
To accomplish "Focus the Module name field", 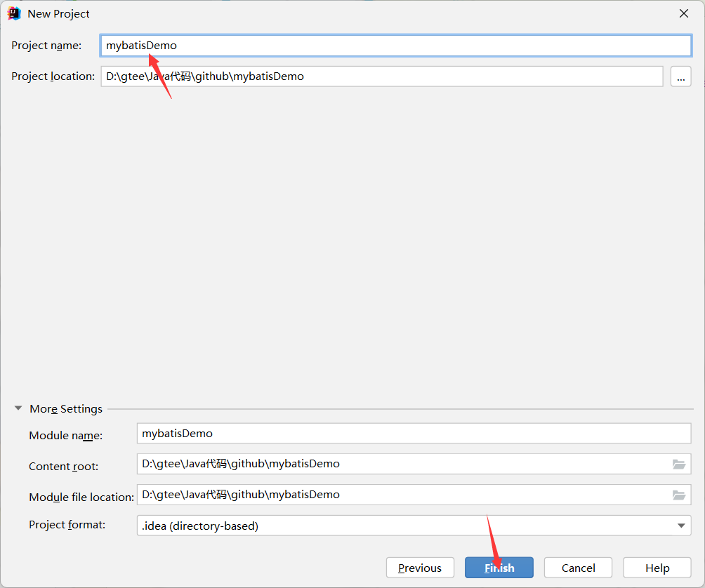I will coord(414,434).
